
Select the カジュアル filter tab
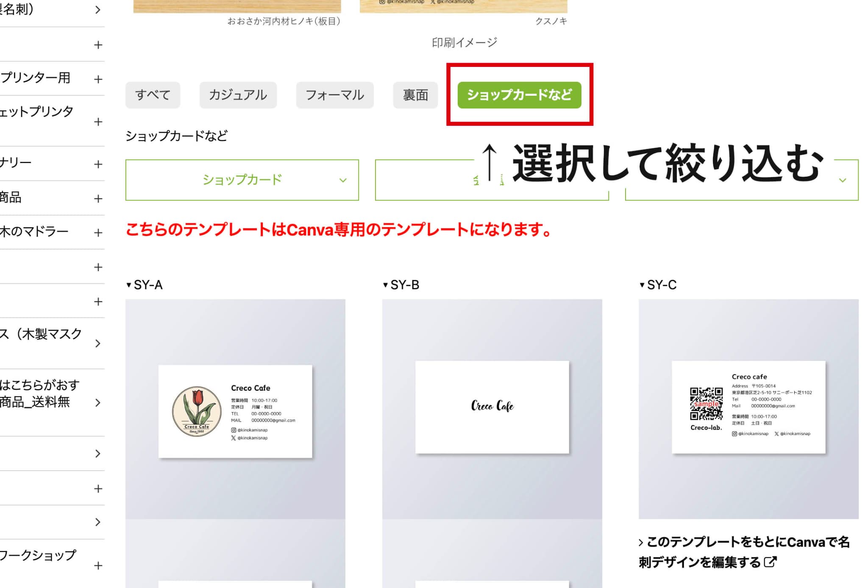click(x=238, y=95)
